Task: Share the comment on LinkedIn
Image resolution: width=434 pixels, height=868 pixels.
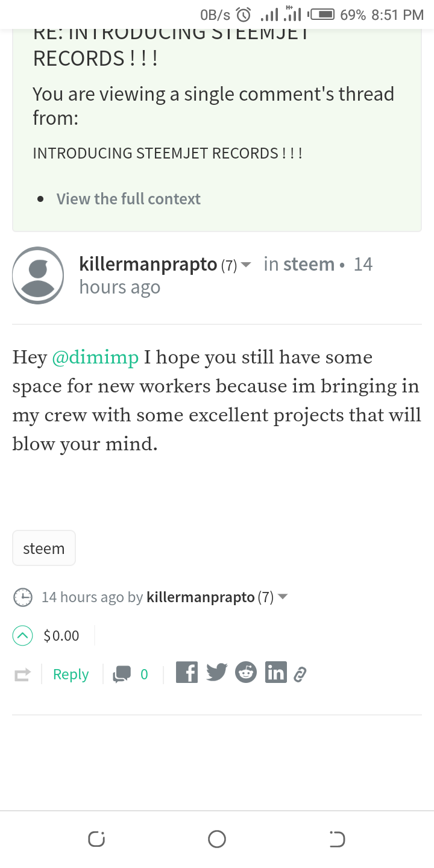Action: click(275, 673)
